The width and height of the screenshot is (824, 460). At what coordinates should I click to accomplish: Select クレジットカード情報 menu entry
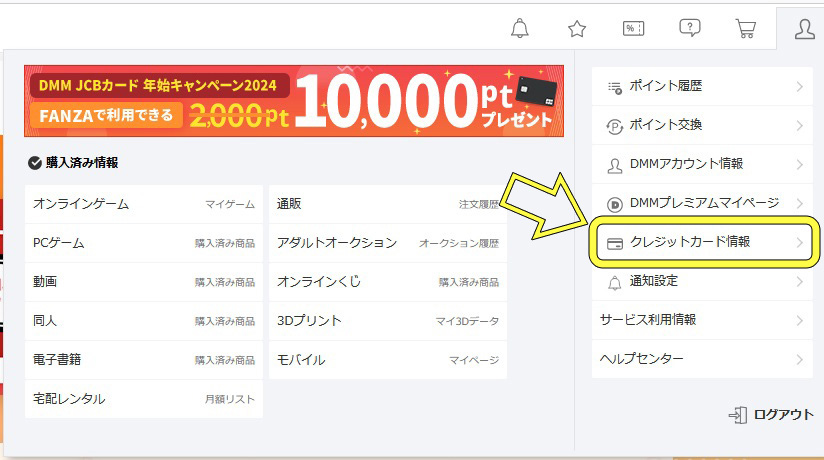coord(704,242)
